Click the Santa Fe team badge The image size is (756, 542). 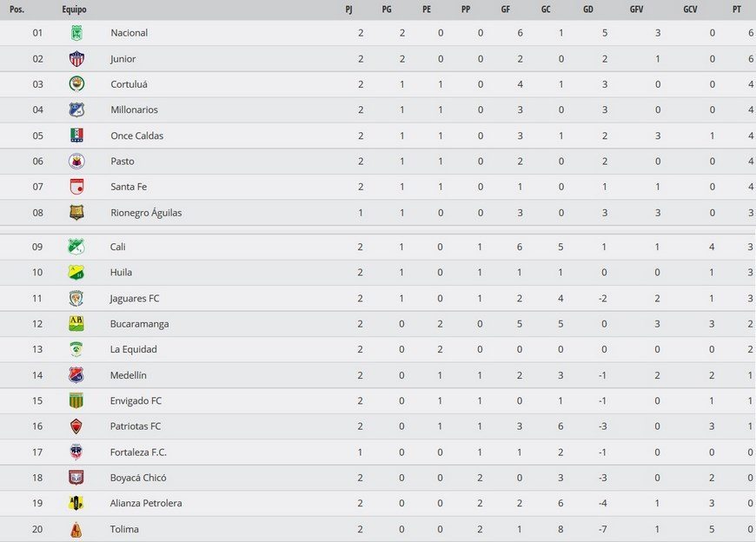76,187
